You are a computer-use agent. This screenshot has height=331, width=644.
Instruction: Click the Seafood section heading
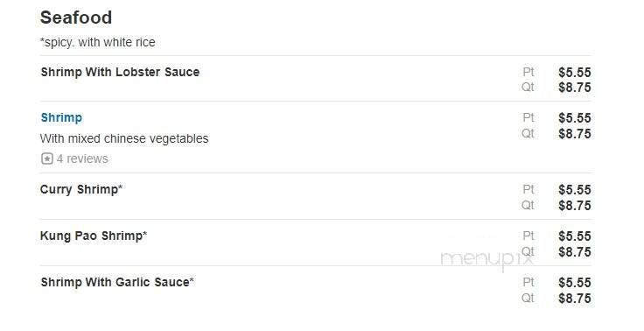[76, 18]
